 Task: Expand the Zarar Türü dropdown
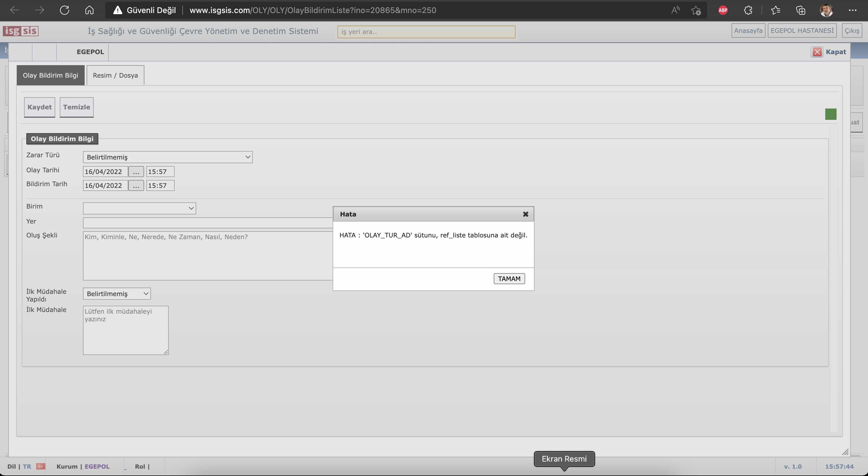click(x=168, y=157)
